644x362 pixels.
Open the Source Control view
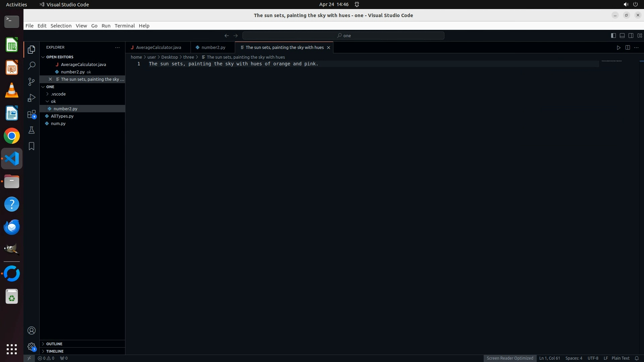coord(32,82)
